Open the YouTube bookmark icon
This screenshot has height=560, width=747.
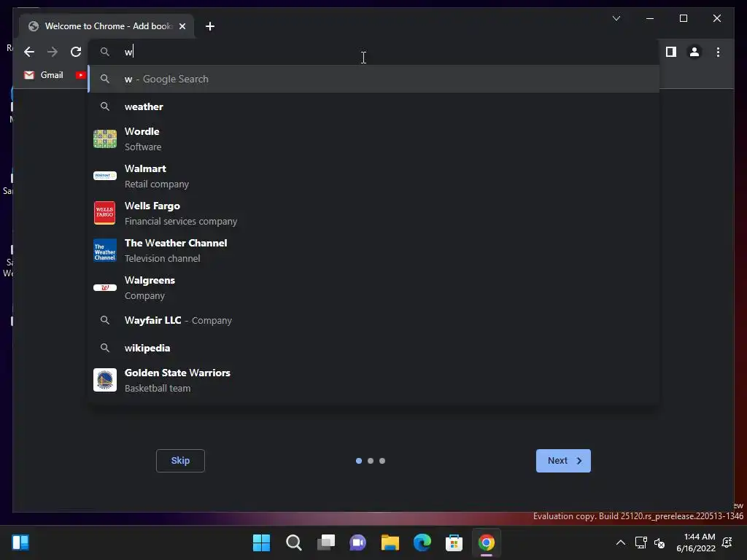(x=80, y=75)
